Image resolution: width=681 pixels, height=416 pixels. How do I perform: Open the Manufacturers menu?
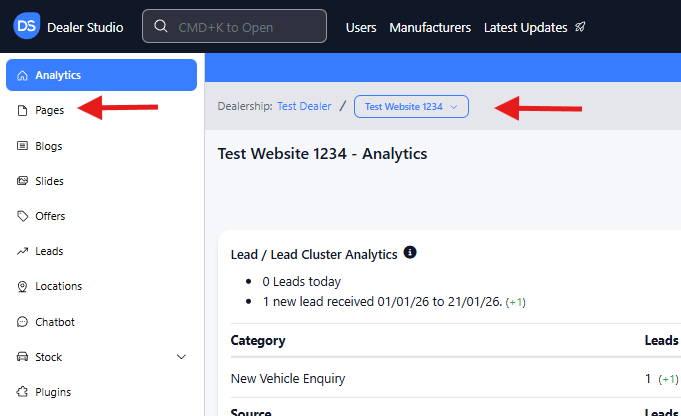tap(430, 27)
